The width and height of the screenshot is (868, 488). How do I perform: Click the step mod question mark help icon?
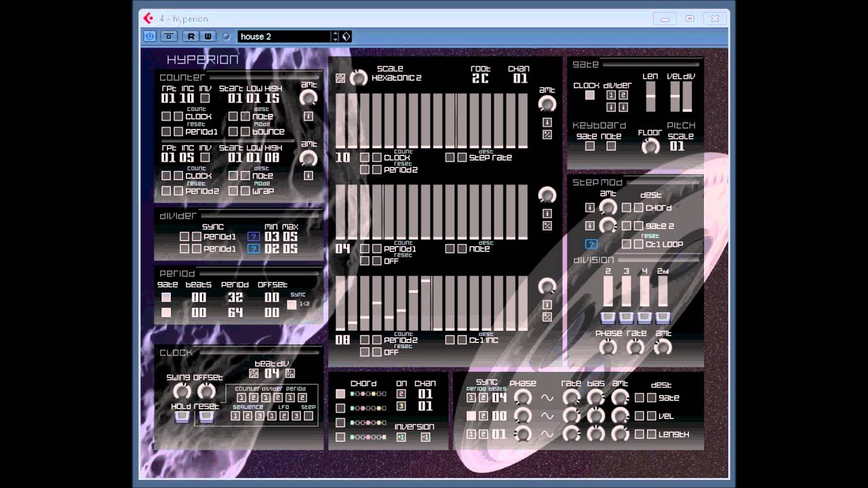(x=591, y=244)
